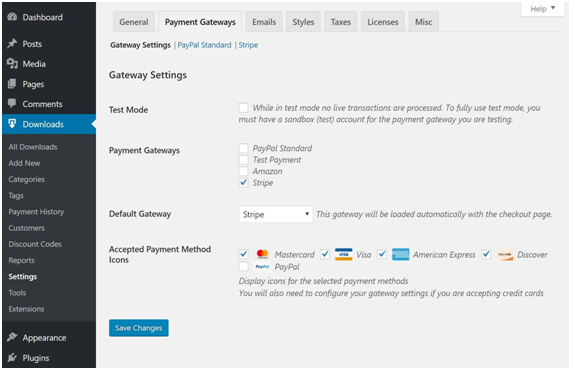Image resolution: width=572 pixels, height=370 pixels.
Task: Click the Dashboard gauge icon
Action: (12, 17)
